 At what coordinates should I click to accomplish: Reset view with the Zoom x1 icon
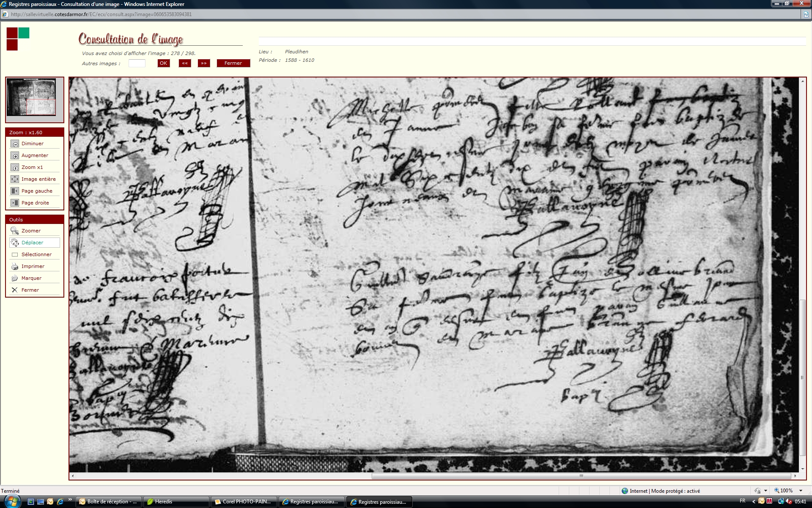coord(15,168)
